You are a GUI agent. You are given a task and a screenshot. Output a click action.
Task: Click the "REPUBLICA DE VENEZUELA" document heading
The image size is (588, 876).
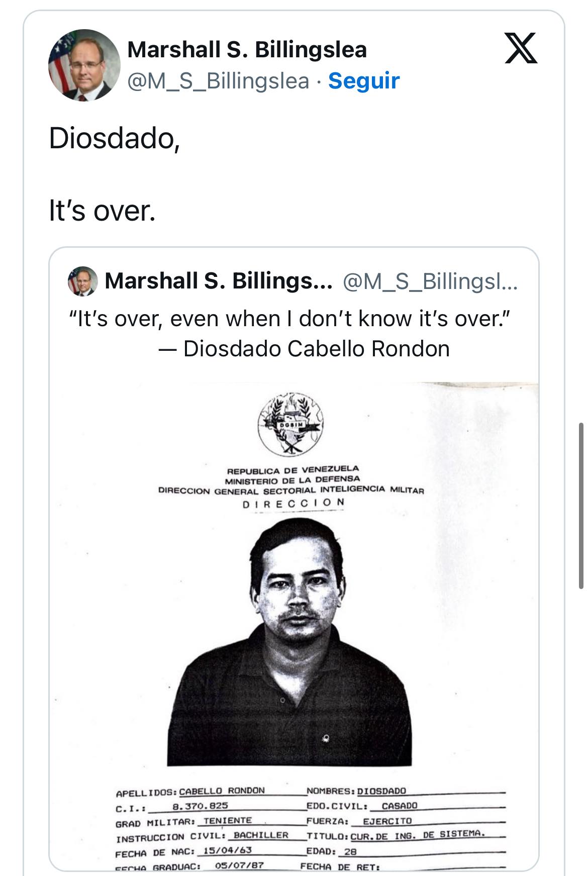click(293, 470)
